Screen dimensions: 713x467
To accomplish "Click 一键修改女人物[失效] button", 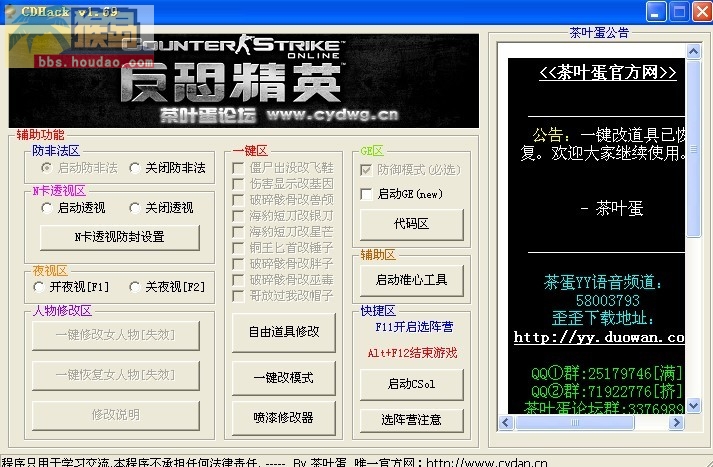I will (x=115, y=335).
